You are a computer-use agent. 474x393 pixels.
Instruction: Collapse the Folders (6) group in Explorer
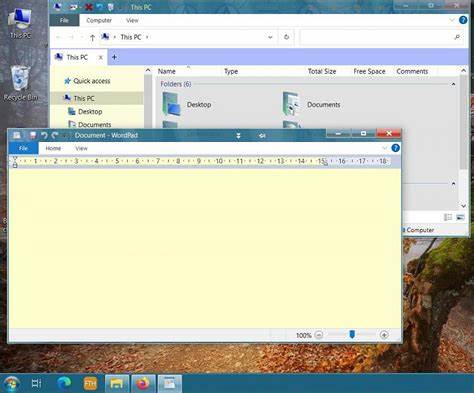click(x=453, y=84)
